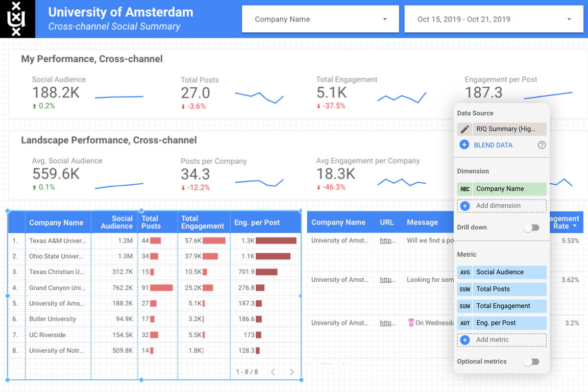Click the Texas Christian U... row name
This screenshot has height=392, width=588.
click(x=57, y=272)
